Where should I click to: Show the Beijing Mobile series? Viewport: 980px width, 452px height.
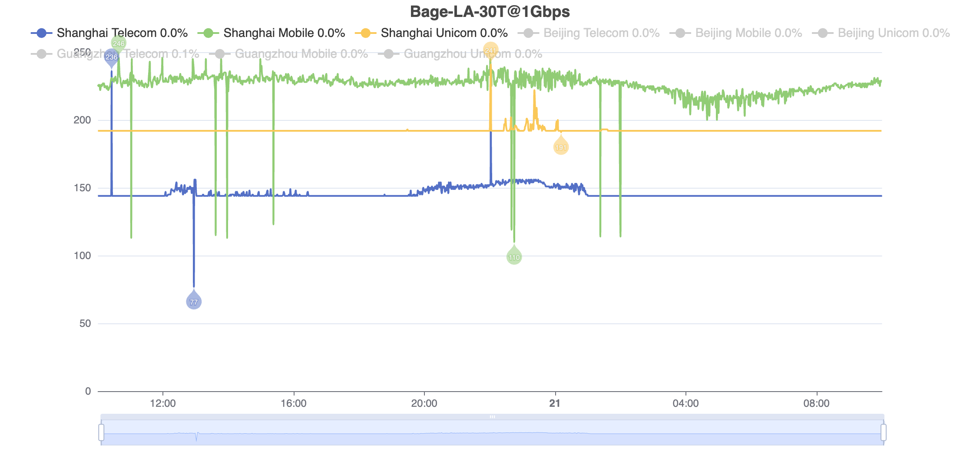click(x=736, y=33)
